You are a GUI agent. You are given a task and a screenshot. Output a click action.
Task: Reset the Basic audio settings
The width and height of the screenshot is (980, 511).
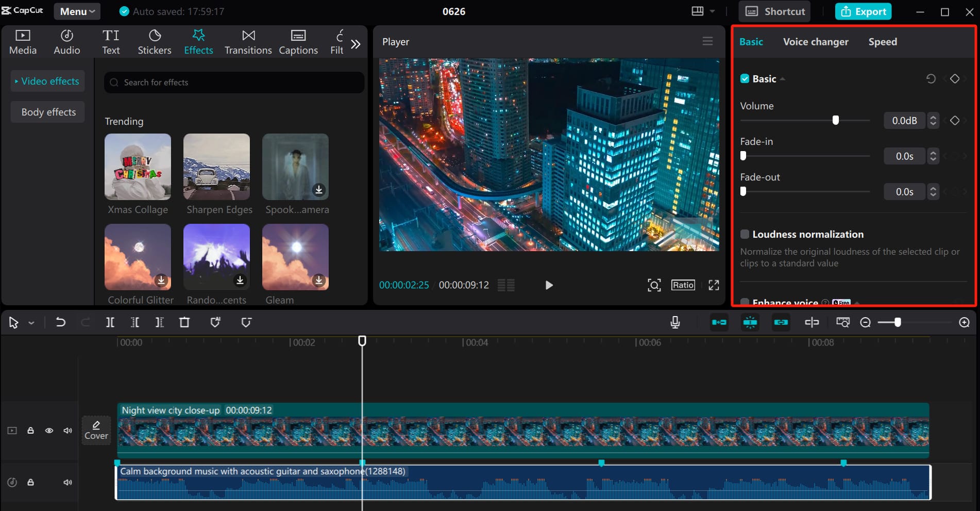[931, 79]
